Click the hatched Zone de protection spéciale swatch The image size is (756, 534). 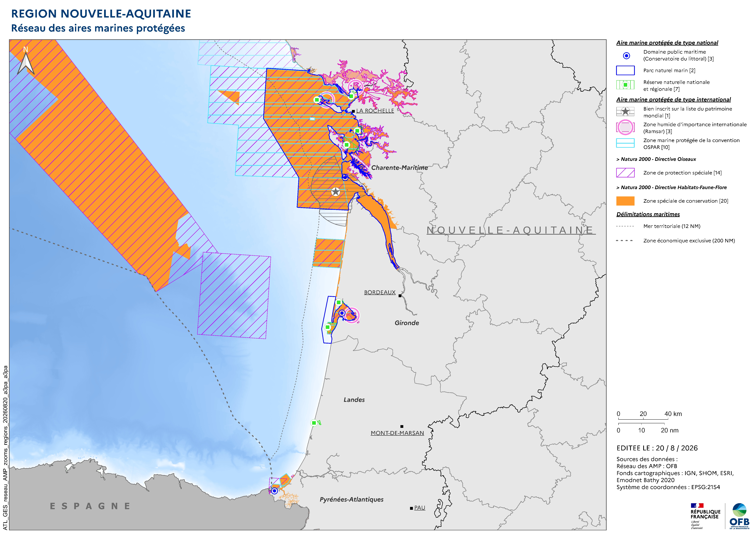click(x=625, y=173)
